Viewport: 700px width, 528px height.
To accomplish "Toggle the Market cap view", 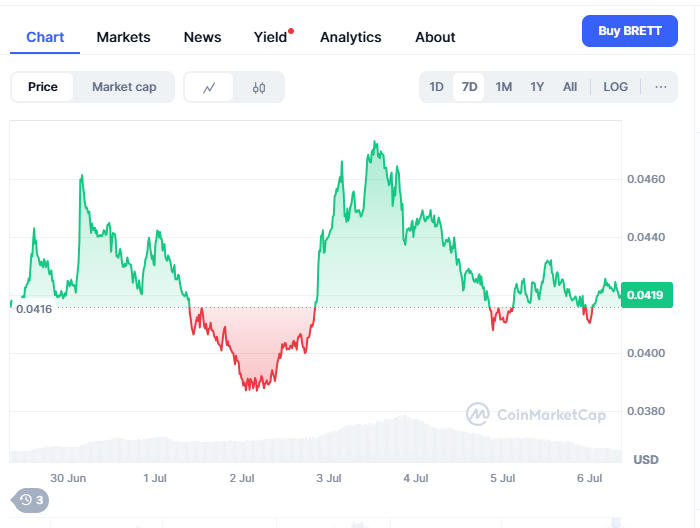I will pyautogui.click(x=124, y=87).
